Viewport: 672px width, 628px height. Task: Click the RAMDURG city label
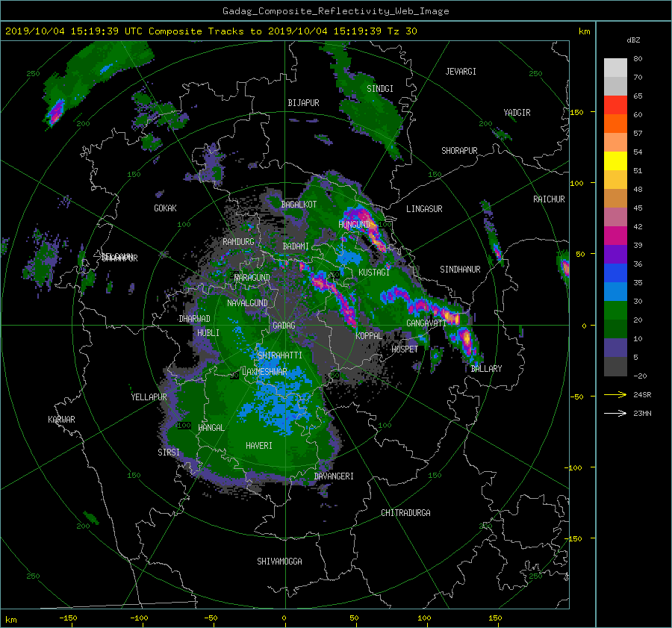[x=238, y=242]
